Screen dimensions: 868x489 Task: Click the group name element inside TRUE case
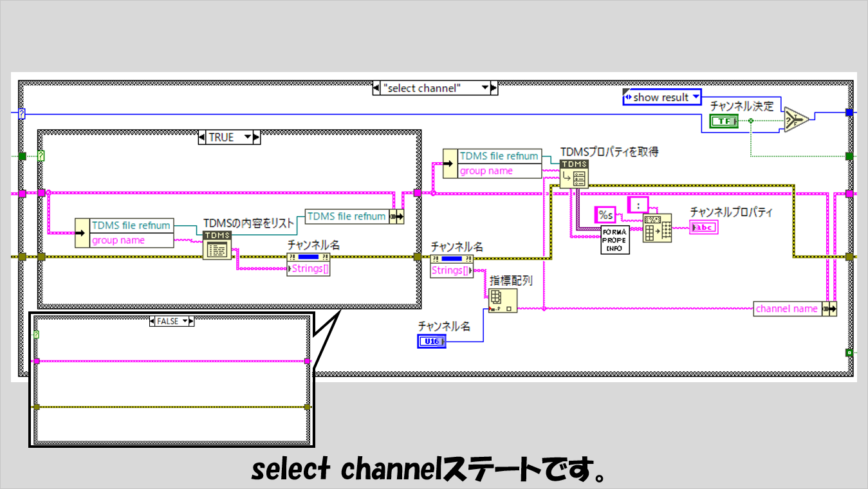[x=132, y=240]
